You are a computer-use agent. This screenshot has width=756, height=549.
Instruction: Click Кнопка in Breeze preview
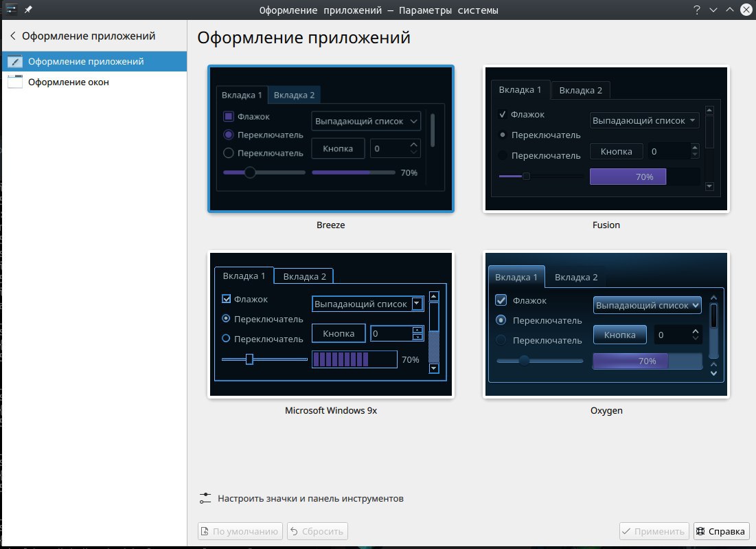(x=338, y=148)
